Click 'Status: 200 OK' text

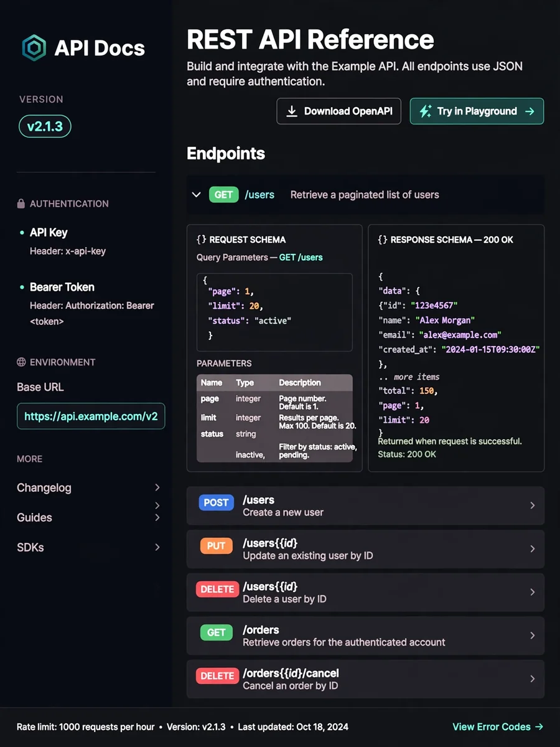[407, 454]
